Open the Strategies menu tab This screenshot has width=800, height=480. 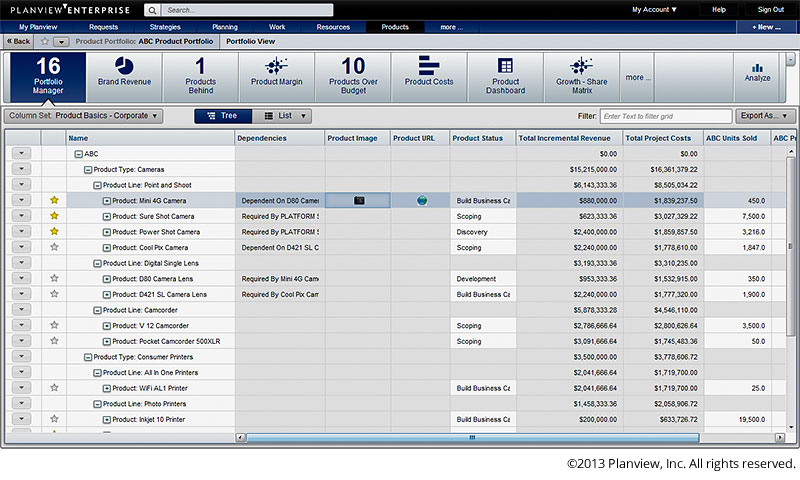[x=165, y=26]
